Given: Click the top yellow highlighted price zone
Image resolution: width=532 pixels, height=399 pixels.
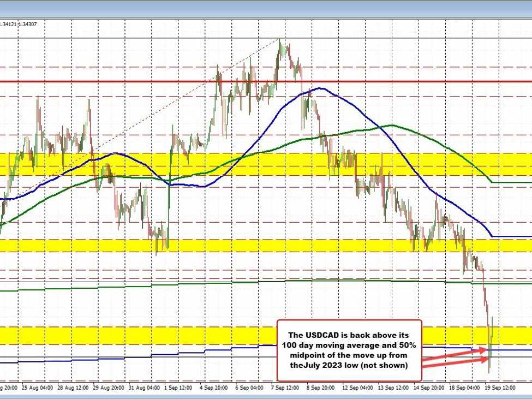Looking at the screenshot, I should point(246,164).
